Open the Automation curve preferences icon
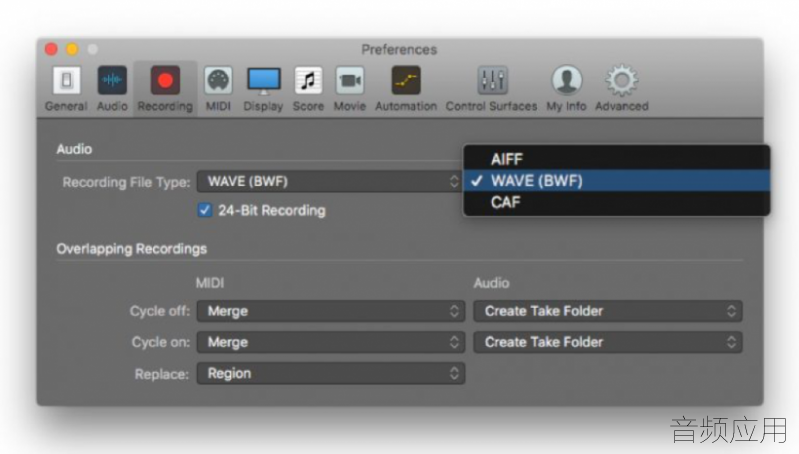Viewport: 799px width, 454px height. point(406,81)
